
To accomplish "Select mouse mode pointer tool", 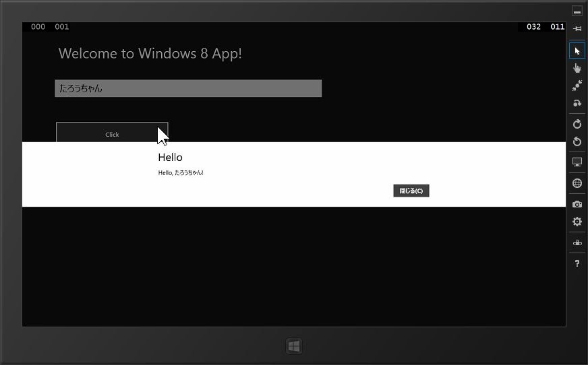I will 577,51.
